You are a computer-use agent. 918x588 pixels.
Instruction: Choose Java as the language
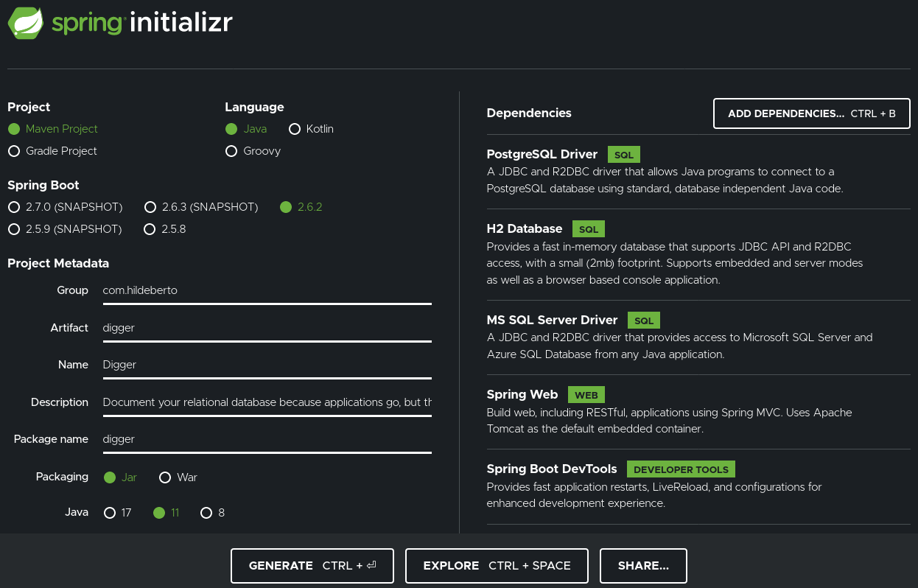pos(246,129)
